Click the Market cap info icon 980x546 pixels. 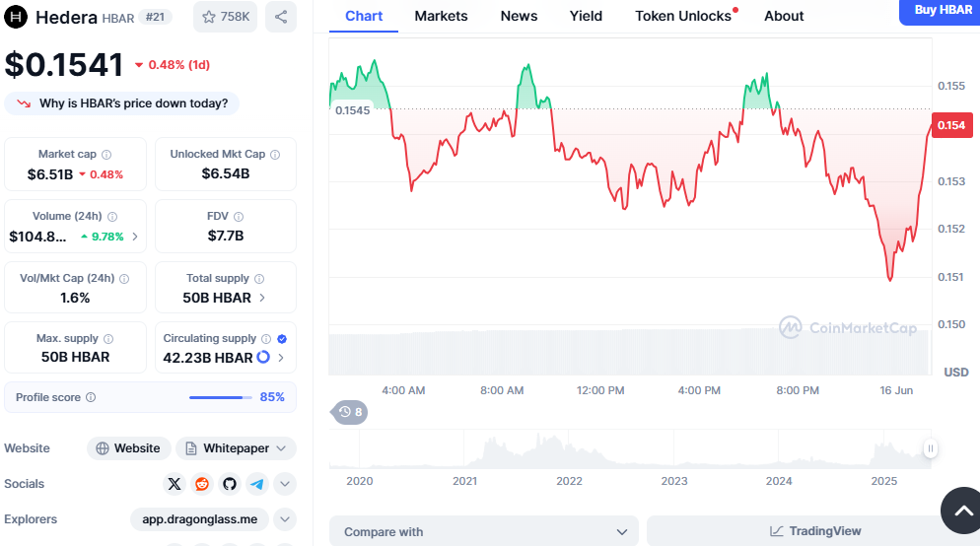pyautogui.click(x=106, y=155)
